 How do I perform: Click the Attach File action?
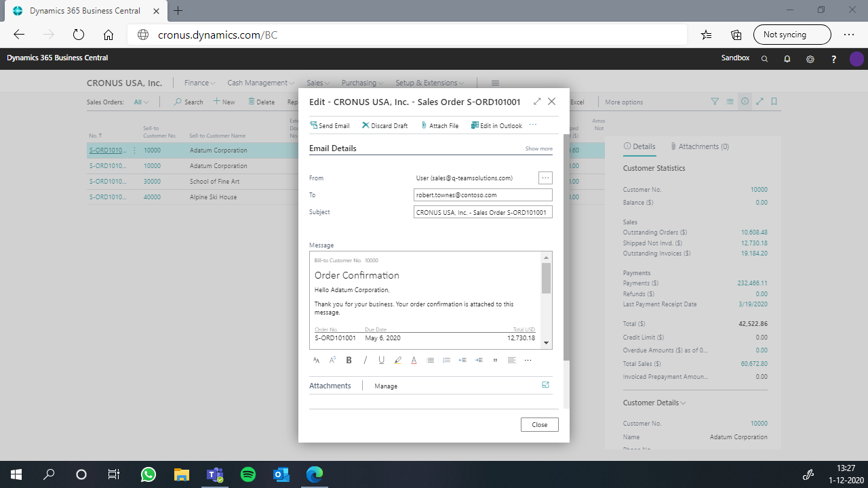click(439, 125)
